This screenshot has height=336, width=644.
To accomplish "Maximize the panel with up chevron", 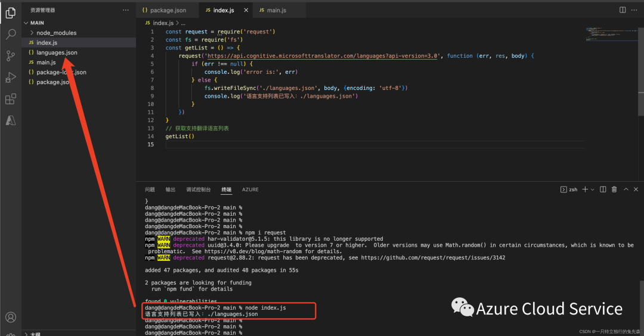I will click(x=626, y=189).
